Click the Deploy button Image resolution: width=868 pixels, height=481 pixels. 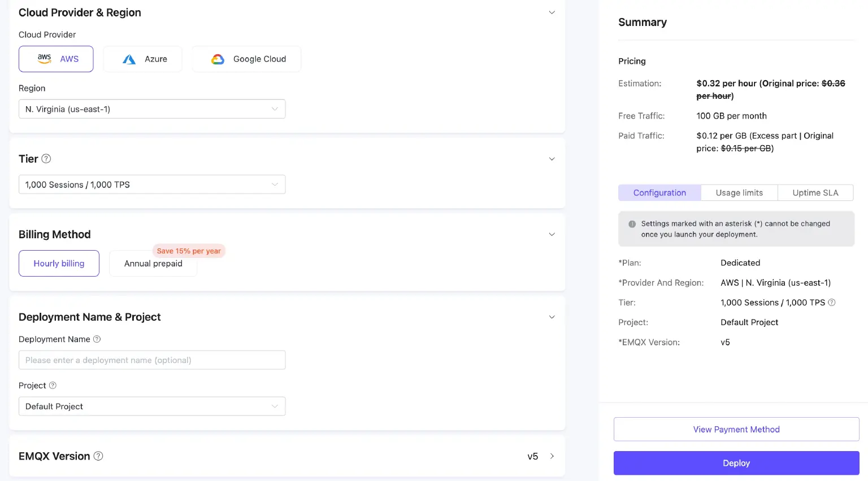click(x=736, y=463)
